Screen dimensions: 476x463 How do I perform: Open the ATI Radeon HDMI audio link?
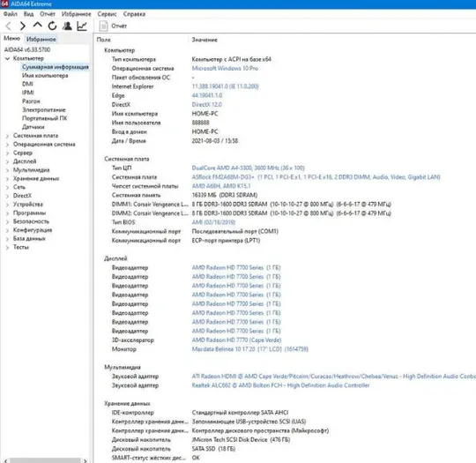pos(333,376)
